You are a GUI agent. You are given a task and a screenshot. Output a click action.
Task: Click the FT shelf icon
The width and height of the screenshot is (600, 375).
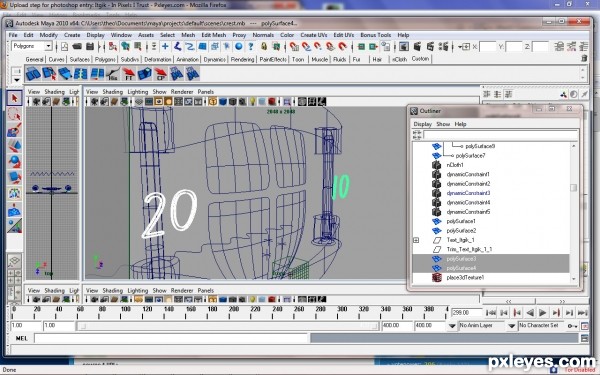pyautogui.click(x=129, y=73)
